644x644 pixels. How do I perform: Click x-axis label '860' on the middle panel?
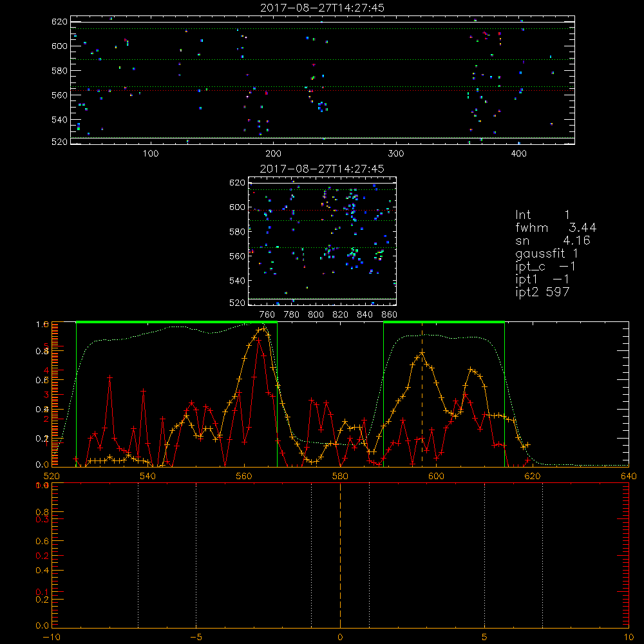(x=390, y=315)
